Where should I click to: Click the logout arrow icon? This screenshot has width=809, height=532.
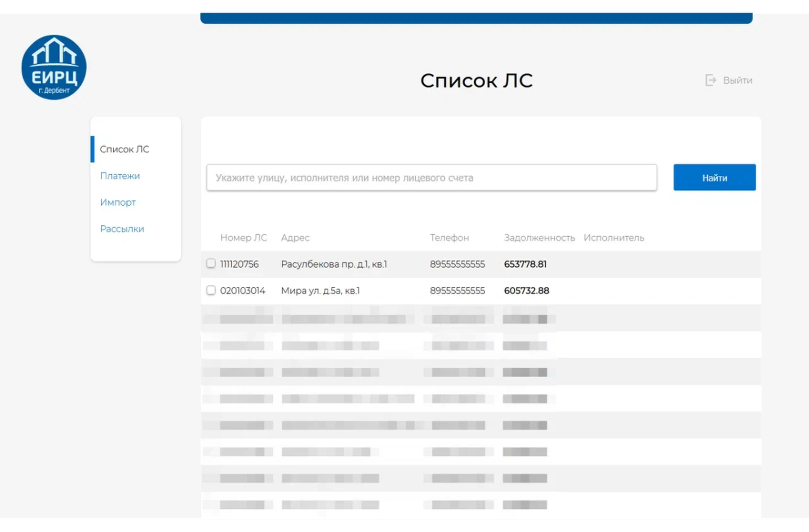(x=710, y=80)
